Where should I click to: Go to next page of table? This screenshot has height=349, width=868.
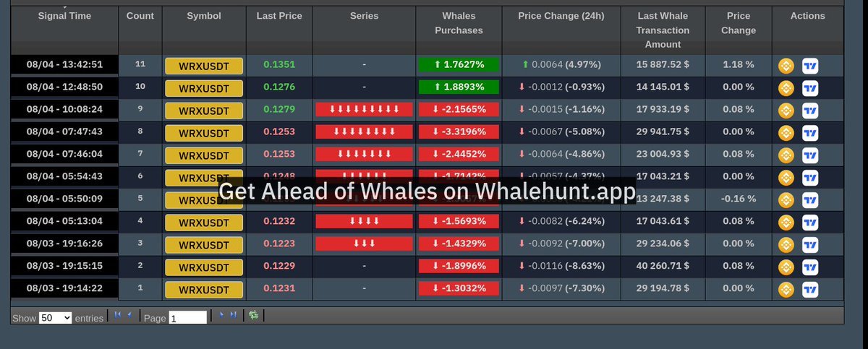tap(222, 315)
